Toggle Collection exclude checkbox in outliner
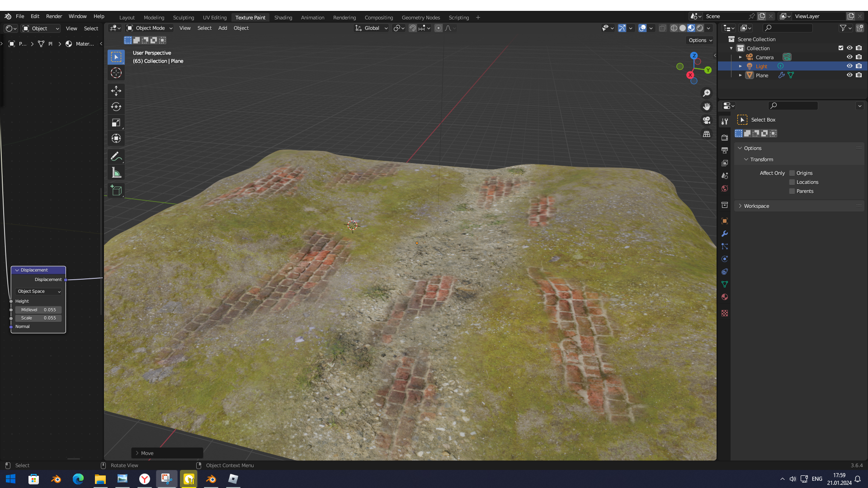 (x=841, y=48)
